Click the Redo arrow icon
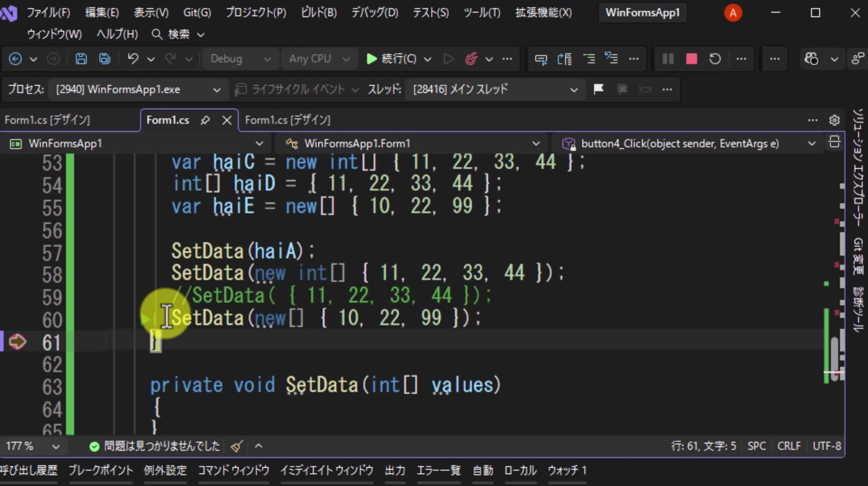 [x=170, y=59]
